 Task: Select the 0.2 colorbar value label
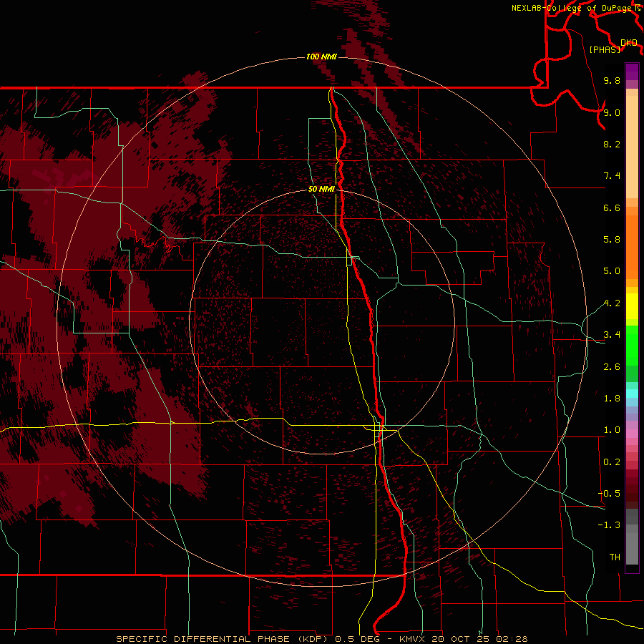coord(612,462)
